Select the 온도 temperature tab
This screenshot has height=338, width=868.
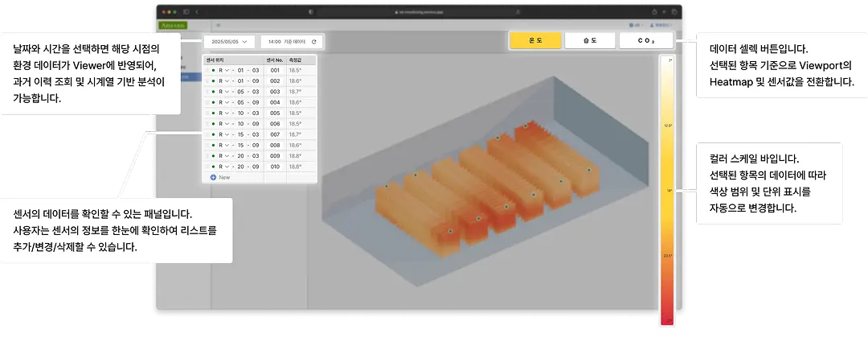[x=534, y=40]
